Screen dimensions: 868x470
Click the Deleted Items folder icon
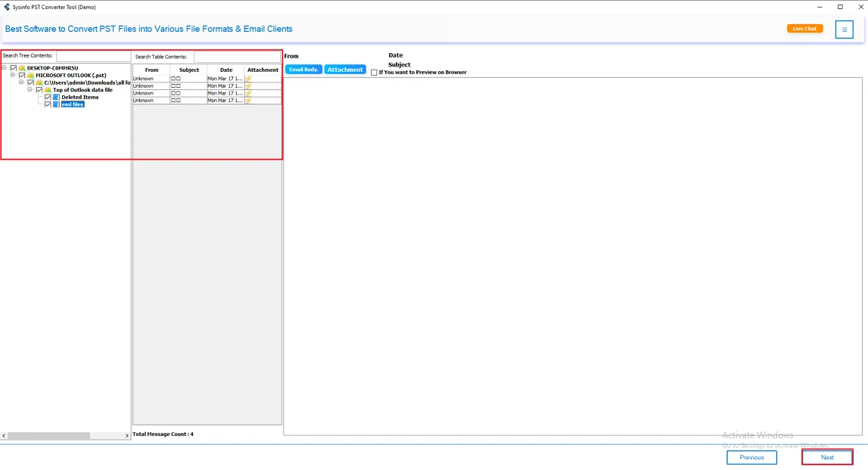point(57,97)
